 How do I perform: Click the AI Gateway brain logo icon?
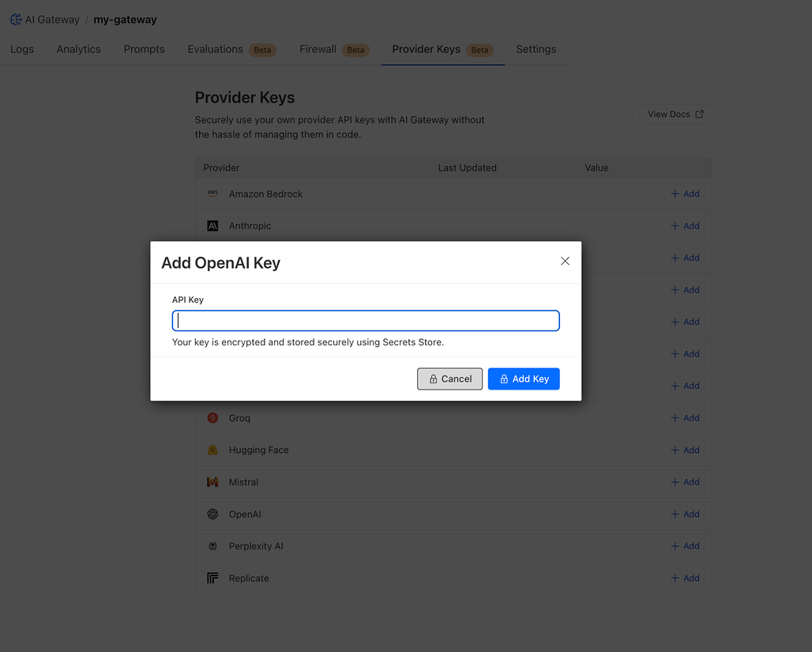[16, 20]
